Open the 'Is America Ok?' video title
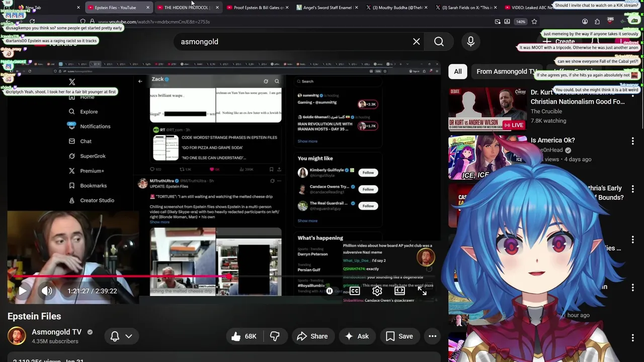The height and width of the screenshot is (362, 644). coord(552,140)
